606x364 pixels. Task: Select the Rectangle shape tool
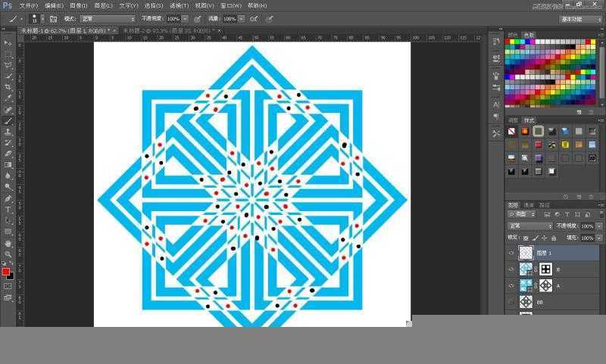point(8,232)
